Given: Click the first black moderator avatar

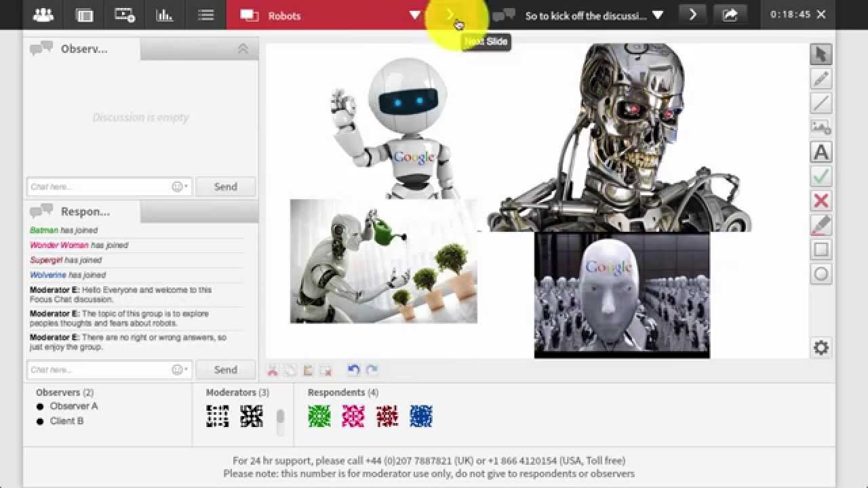Looking at the screenshot, I should (x=218, y=416).
